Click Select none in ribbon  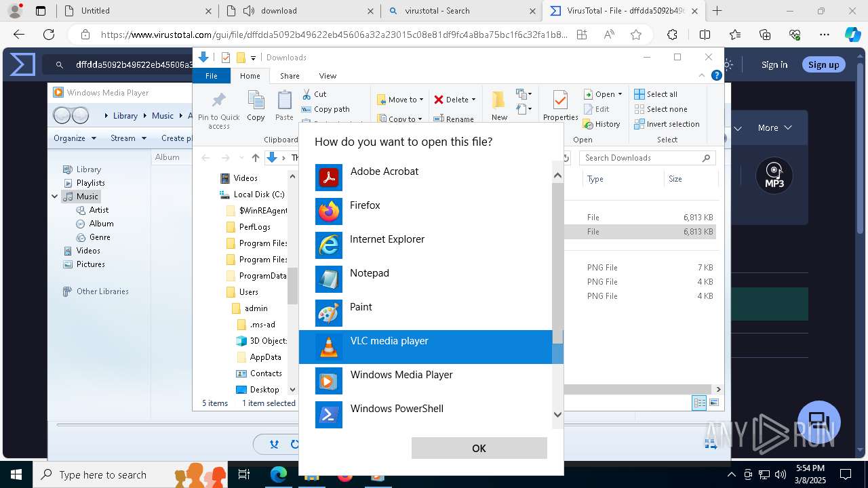[660, 109]
